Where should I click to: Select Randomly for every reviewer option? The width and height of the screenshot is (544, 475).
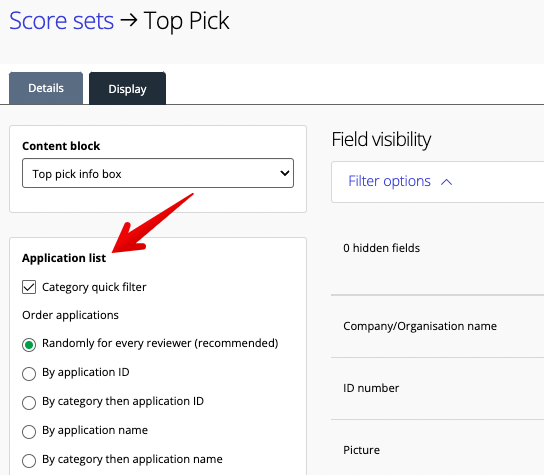[x=29, y=345]
